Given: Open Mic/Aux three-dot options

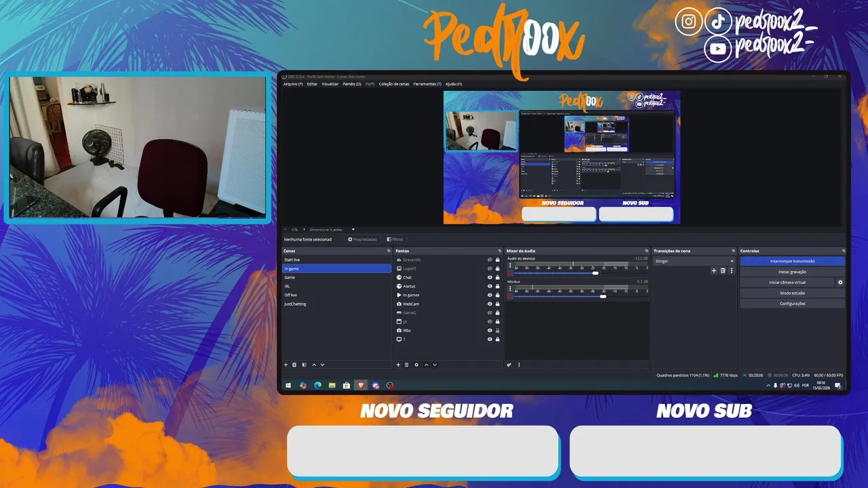Looking at the screenshot, I should pos(510,288).
